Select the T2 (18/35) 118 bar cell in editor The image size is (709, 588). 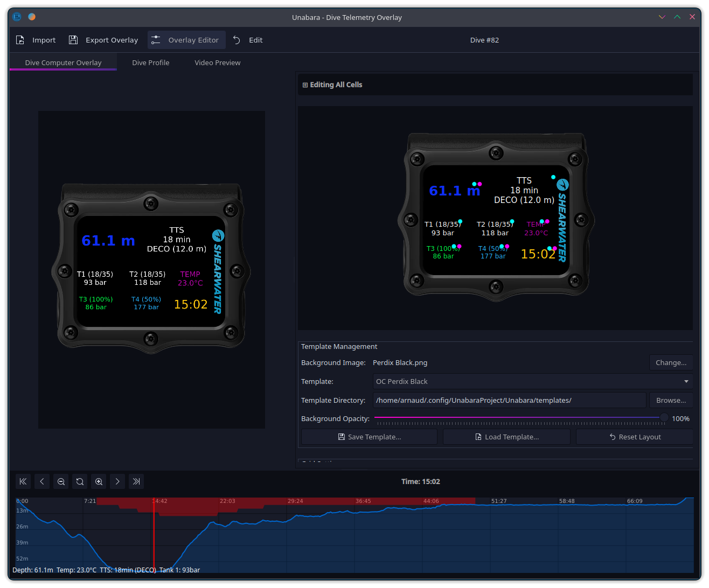click(495, 228)
